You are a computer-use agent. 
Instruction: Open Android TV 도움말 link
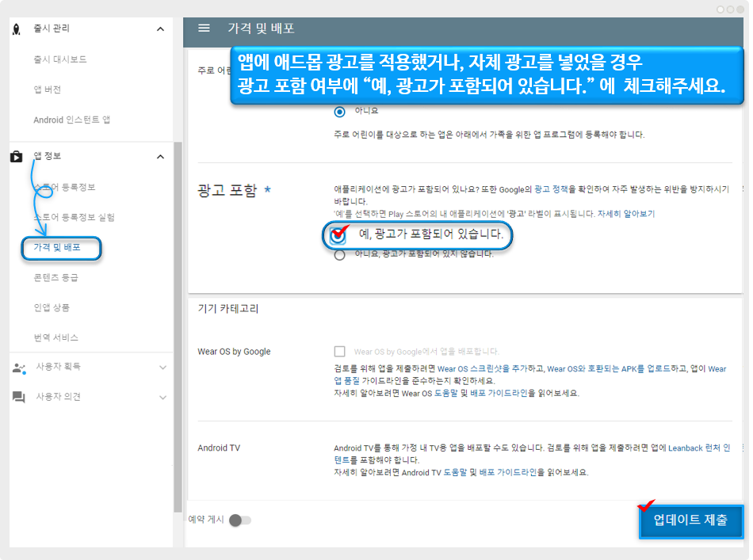(x=455, y=473)
